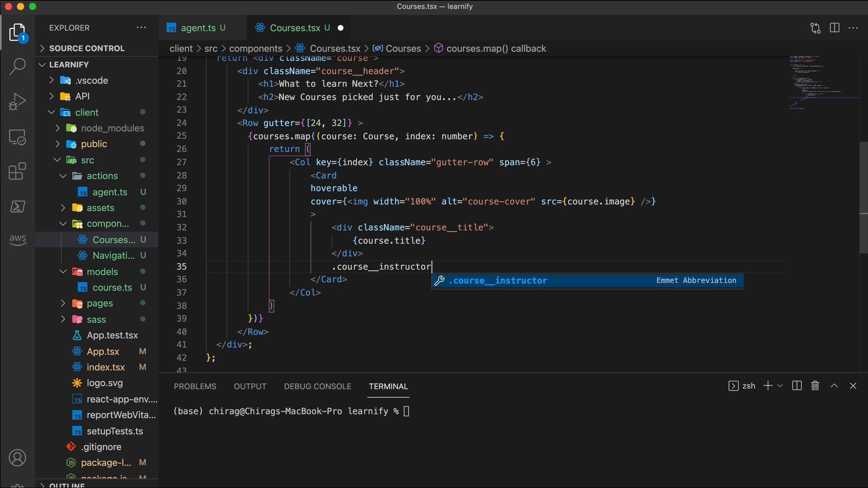Open course.ts under models
Image resolution: width=868 pixels, height=488 pixels.
tap(97, 287)
